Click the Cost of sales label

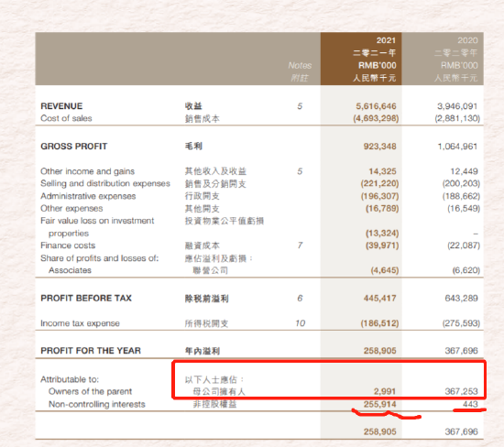(66, 118)
